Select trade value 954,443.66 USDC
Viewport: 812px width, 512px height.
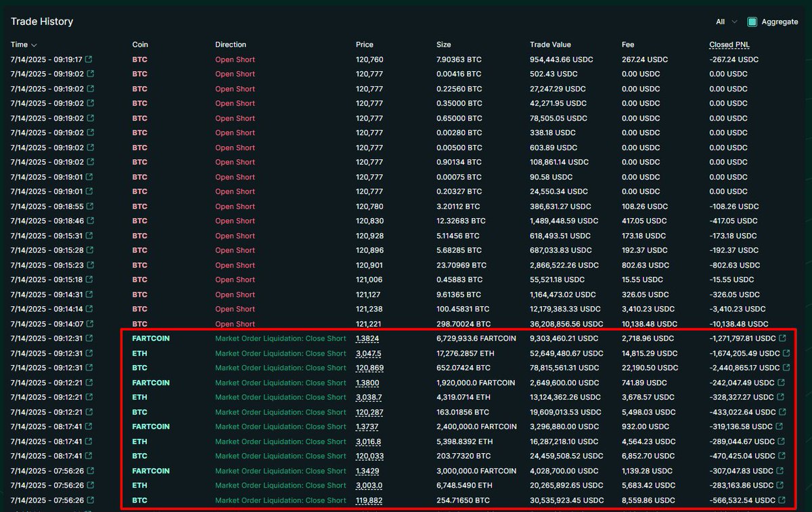pos(561,60)
